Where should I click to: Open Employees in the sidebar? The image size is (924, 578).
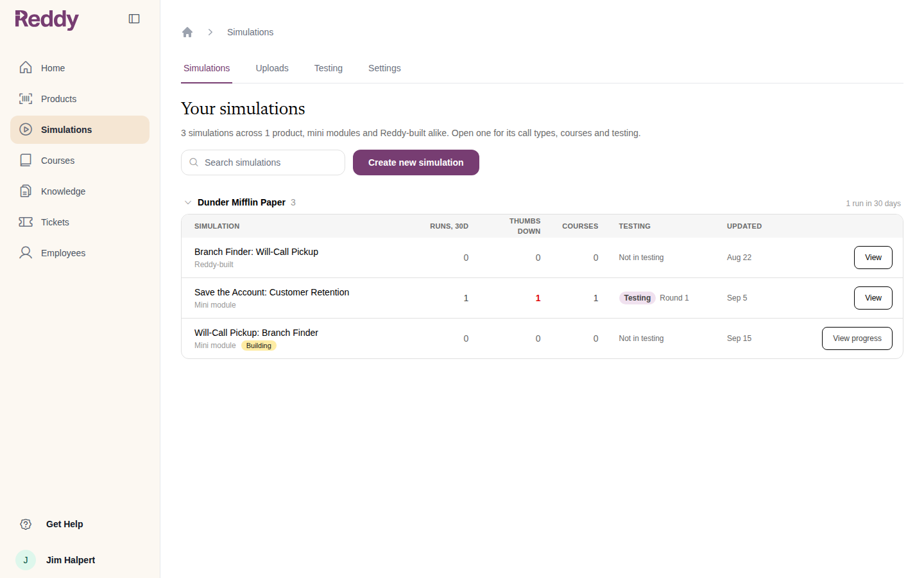(80, 253)
